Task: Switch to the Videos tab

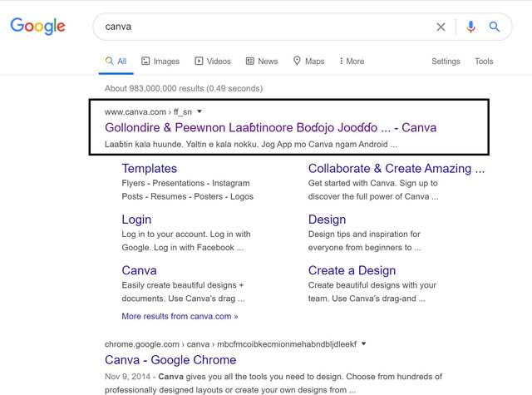Action: click(213, 62)
